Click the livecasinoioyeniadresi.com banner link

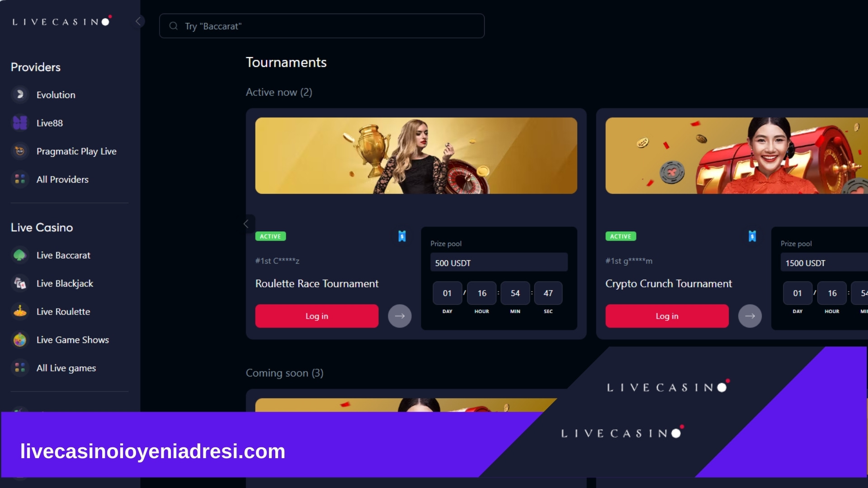coord(153,450)
